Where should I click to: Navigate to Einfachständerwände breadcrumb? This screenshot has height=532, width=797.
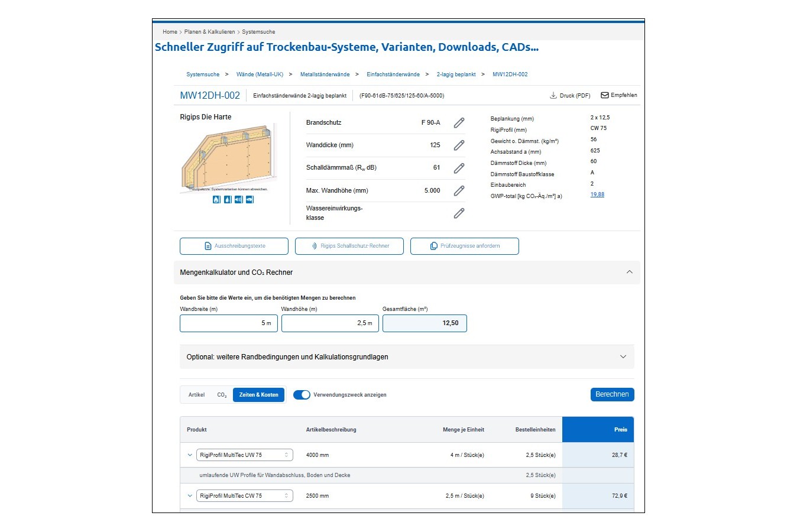tap(393, 74)
